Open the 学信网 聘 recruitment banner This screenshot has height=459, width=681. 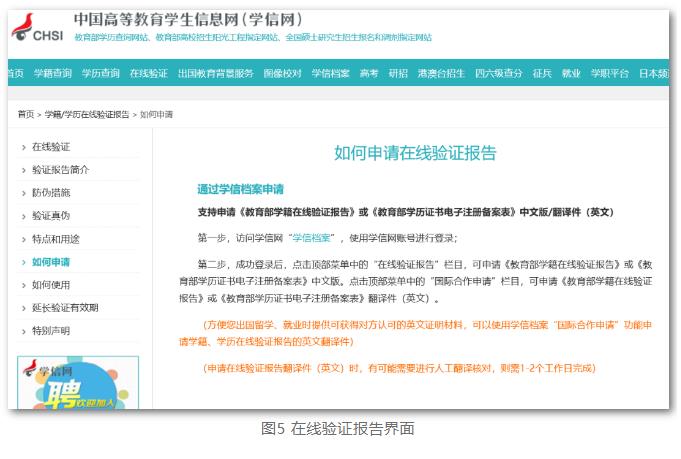pyautogui.click(x=78, y=383)
